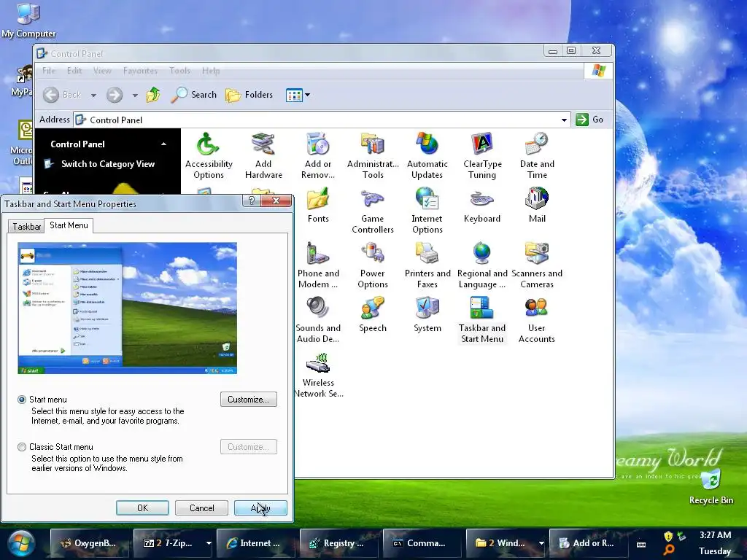Click Customize for Start menu
Image resolution: width=747 pixels, height=560 pixels.
coord(249,400)
